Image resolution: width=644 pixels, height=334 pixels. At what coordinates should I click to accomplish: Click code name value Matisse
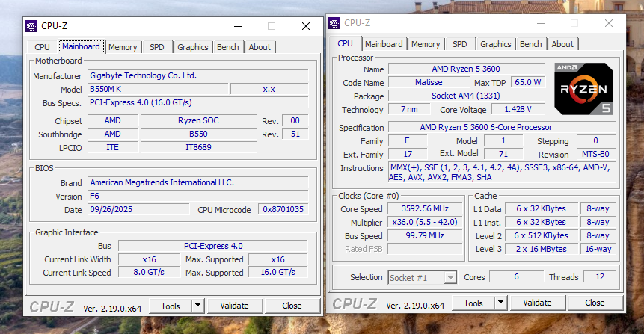click(x=429, y=82)
